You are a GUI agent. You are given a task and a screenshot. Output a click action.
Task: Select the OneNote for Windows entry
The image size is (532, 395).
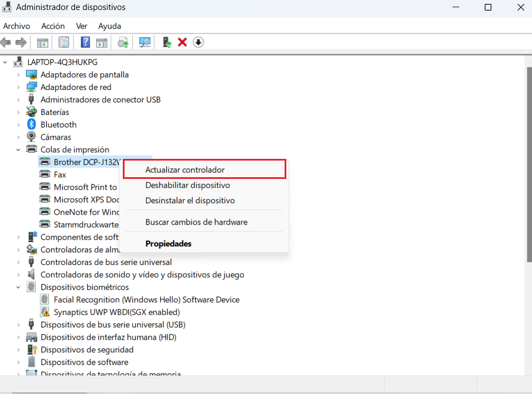(86, 212)
